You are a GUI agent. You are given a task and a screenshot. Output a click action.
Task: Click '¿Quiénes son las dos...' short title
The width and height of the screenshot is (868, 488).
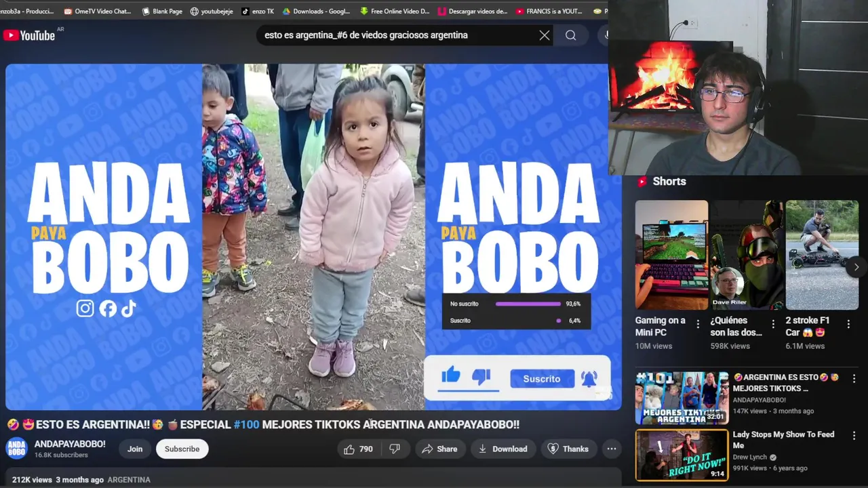[736, 326]
